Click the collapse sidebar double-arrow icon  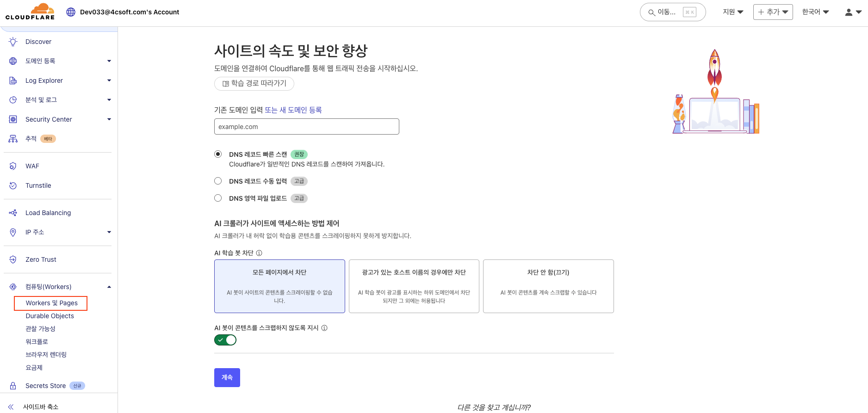(11, 407)
